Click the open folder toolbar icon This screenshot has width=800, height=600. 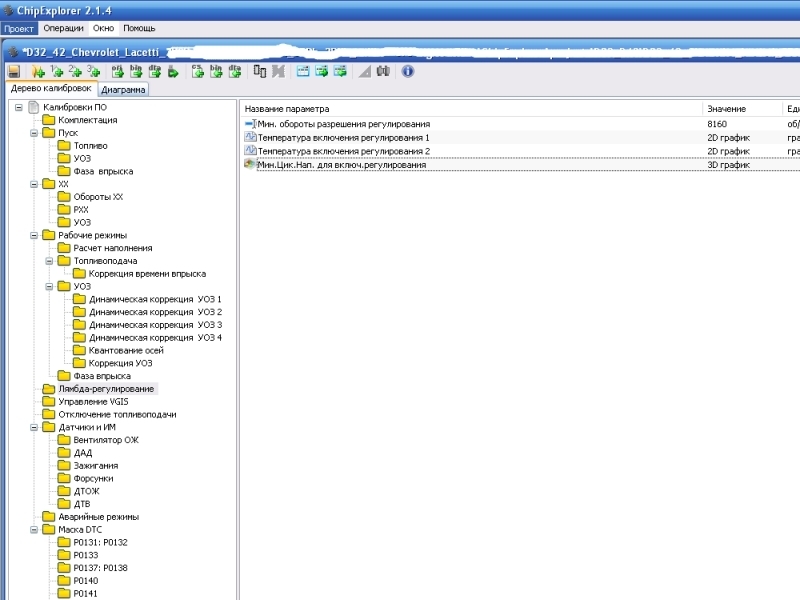(38, 72)
